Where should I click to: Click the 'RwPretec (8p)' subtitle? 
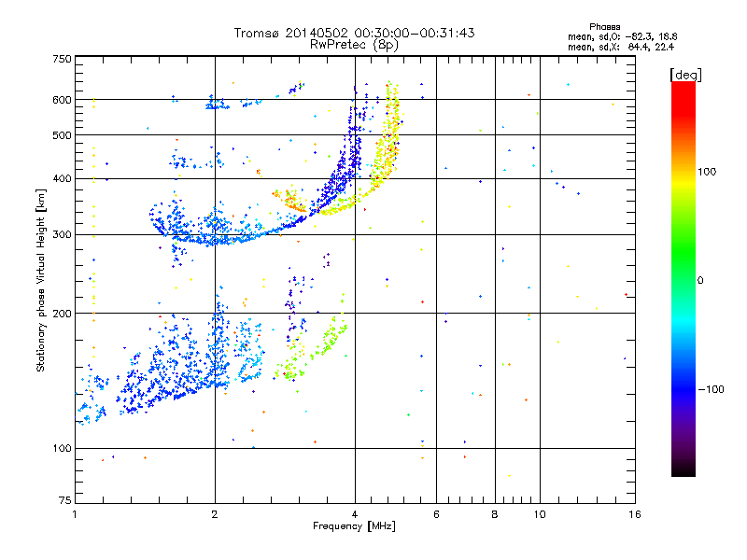point(354,45)
